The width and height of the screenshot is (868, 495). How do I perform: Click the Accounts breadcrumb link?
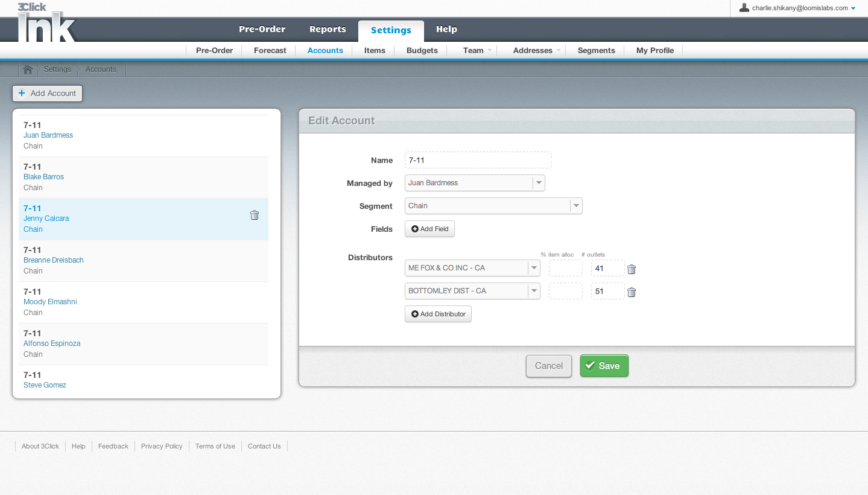click(x=101, y=69)
